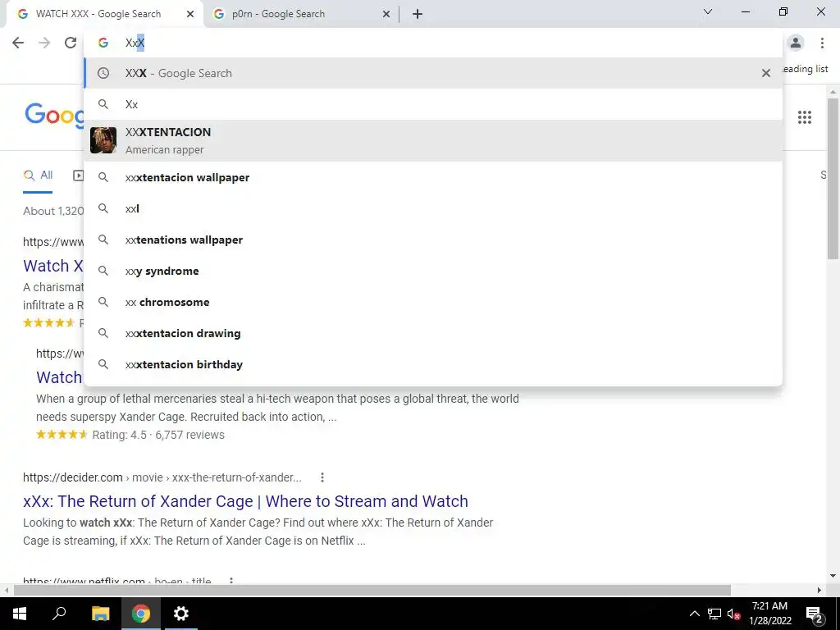
Task: Open the xXx Return of Xander Cage result
Action: click(x=245, y=501)
